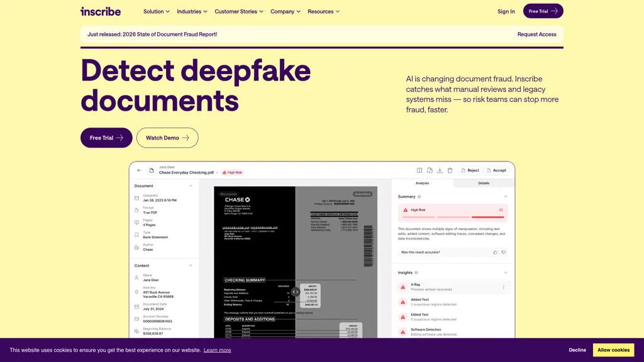Select the Edited Text warning icon

point(403,317)
